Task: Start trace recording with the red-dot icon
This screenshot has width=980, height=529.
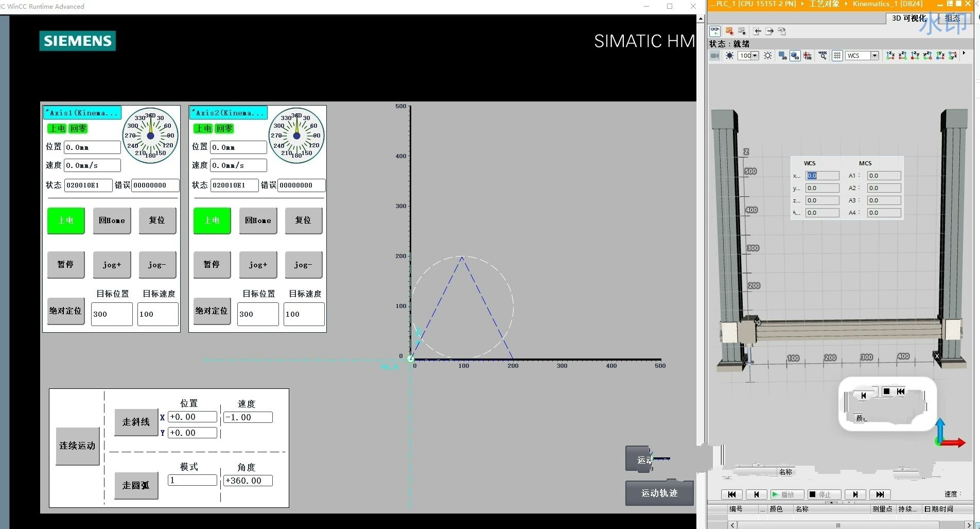Action: [729, 31]
